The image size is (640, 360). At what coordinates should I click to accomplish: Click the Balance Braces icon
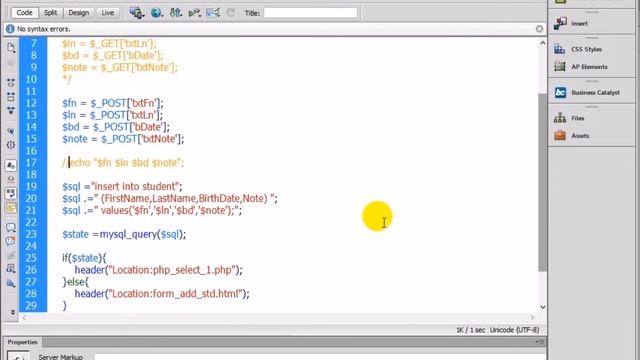tap(11, 145)
